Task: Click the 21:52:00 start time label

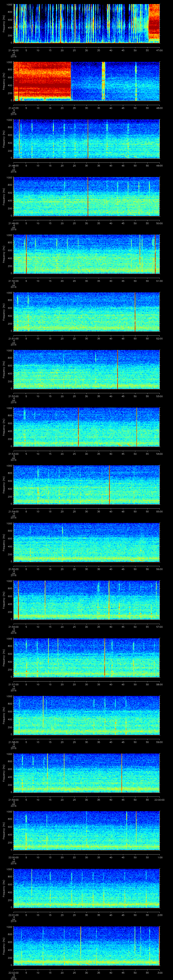Action: pyautogui.click(x=13, y=396)
